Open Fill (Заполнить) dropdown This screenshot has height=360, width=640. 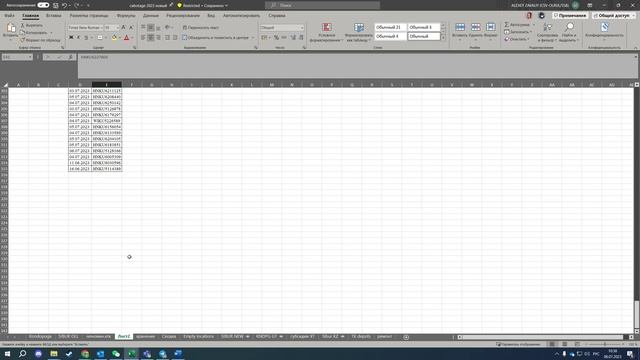(518, 32)
